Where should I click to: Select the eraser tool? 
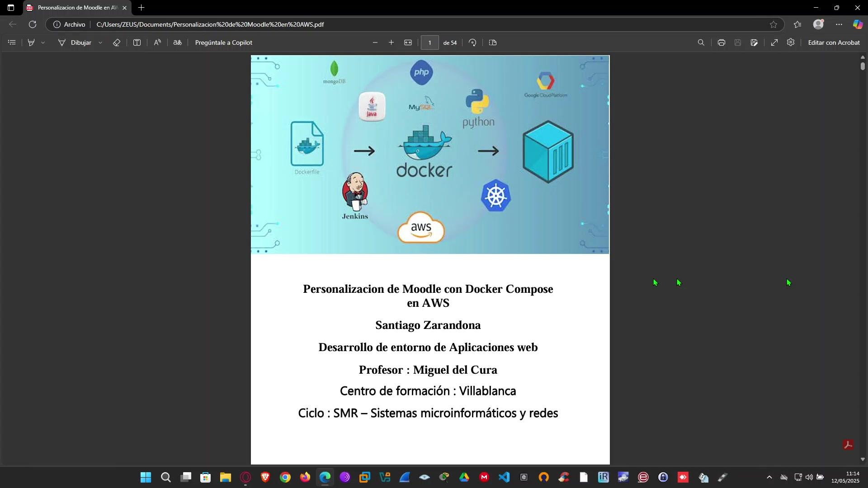pyautogui.click(x=117, y=42)
